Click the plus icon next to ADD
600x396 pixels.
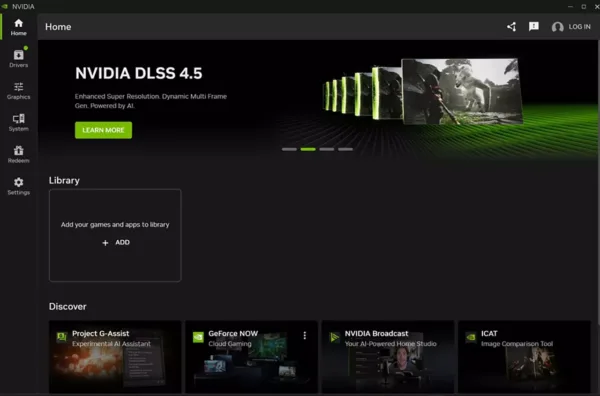click(105, 243)
